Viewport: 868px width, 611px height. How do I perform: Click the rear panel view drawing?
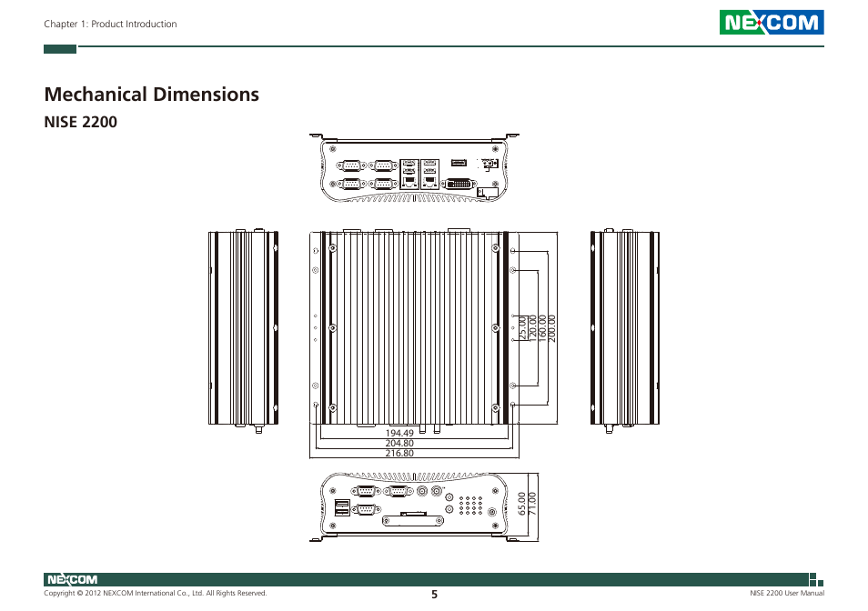pos(414,167)
